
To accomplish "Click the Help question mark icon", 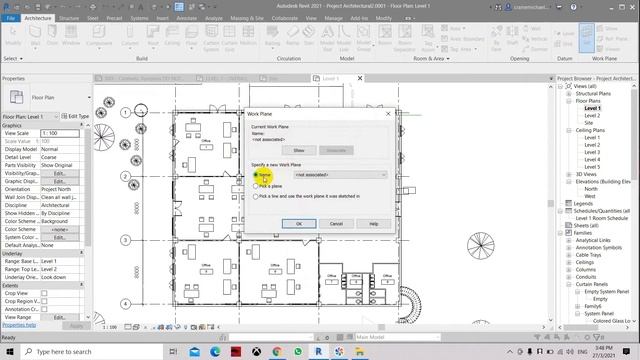I will click(573, 7).
